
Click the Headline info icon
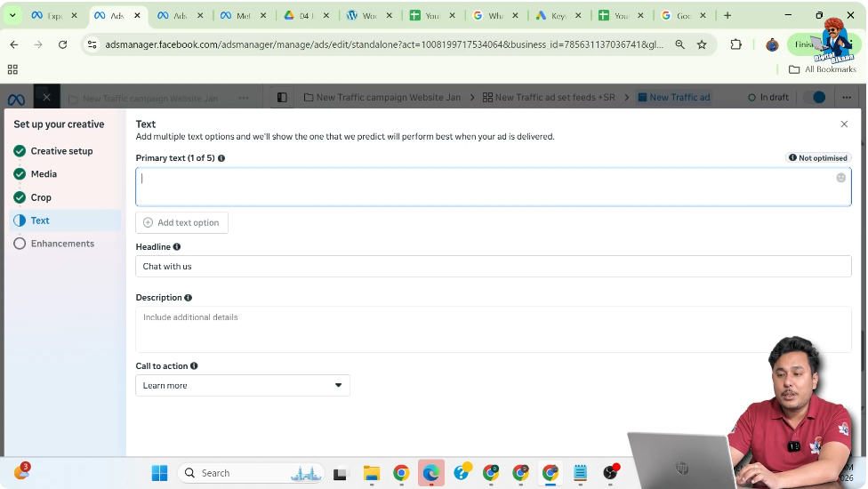(177, 247)
